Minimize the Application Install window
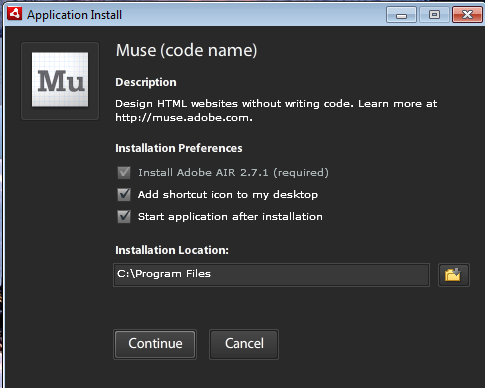485x388 pixels. pos(401,15)
